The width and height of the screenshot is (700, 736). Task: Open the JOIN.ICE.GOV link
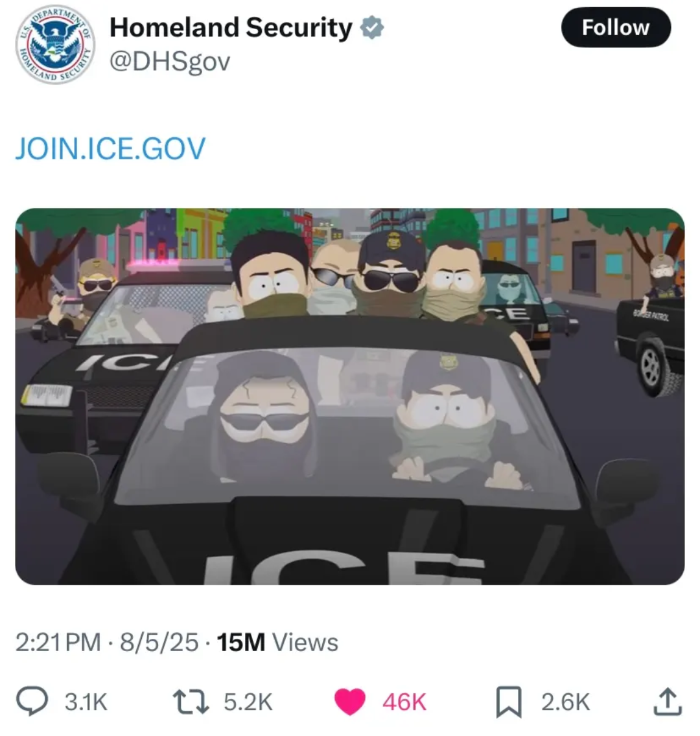coord(110,148)
